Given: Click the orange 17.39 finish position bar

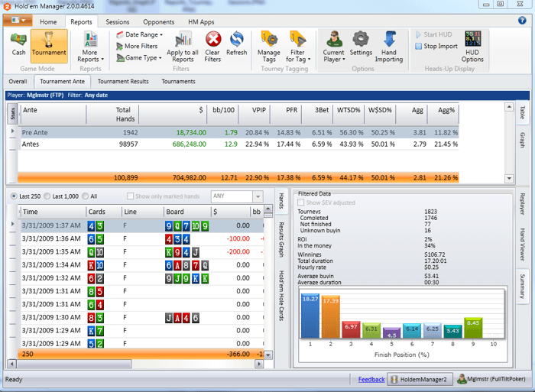Looking at the screenshot, I should [331, 317].
